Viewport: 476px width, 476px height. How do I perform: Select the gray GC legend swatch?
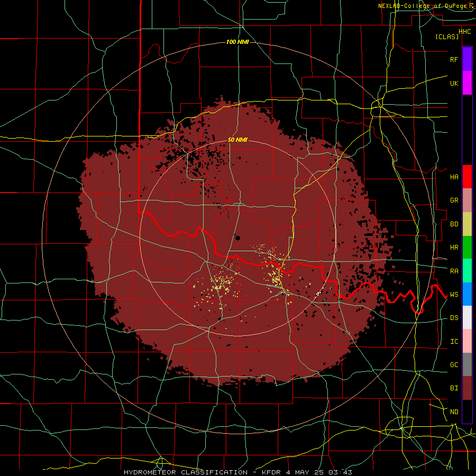pyautogui.click(x=467, y=364)
